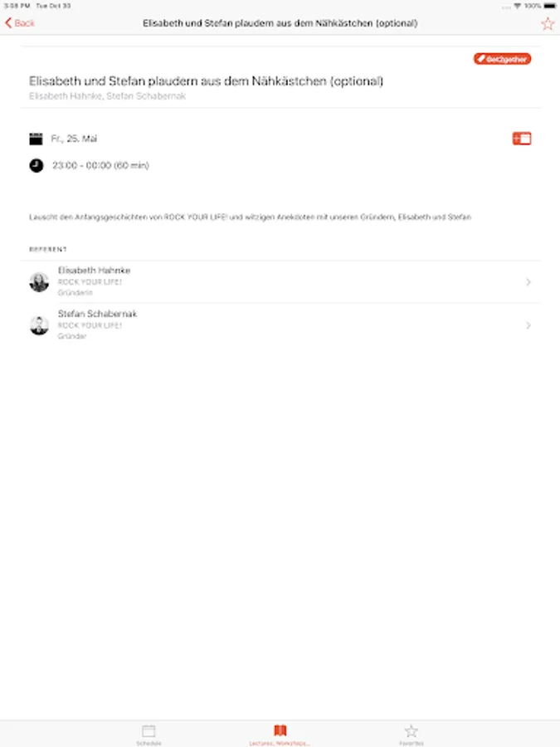Tap the battery indicator in status bar

tap(549, 6)
